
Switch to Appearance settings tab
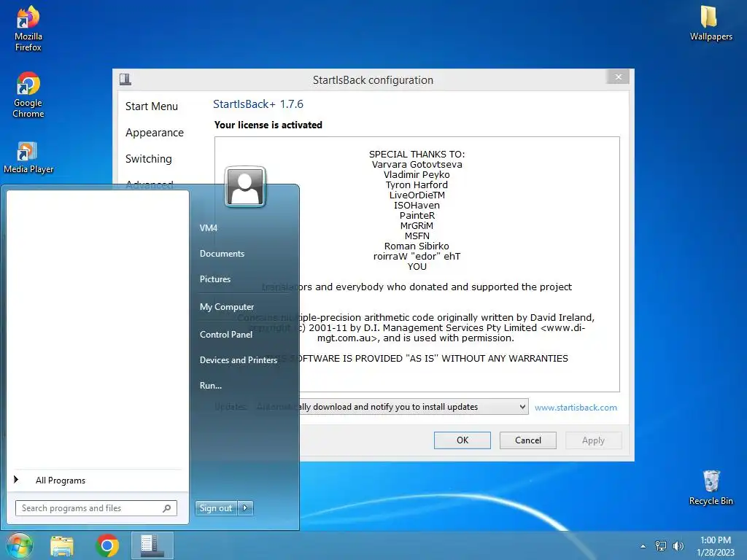pyautogui.click(x=155, y=133)
